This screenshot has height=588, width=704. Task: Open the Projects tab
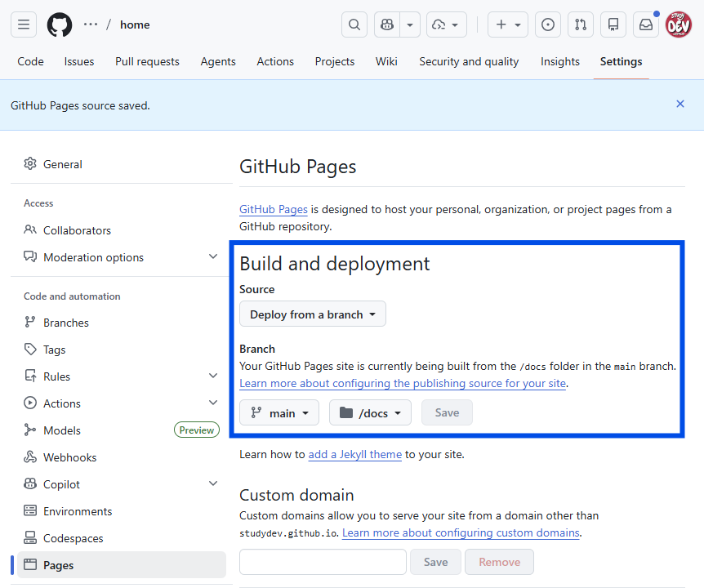coord(335,61)
